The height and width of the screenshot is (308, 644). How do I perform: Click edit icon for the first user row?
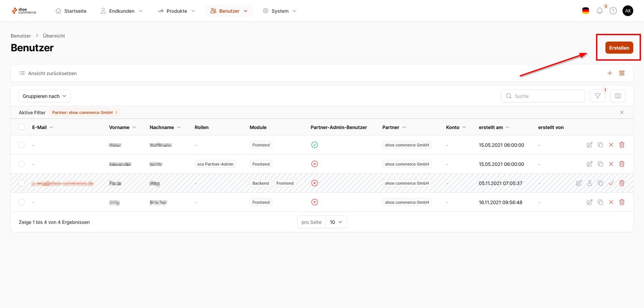589,145
